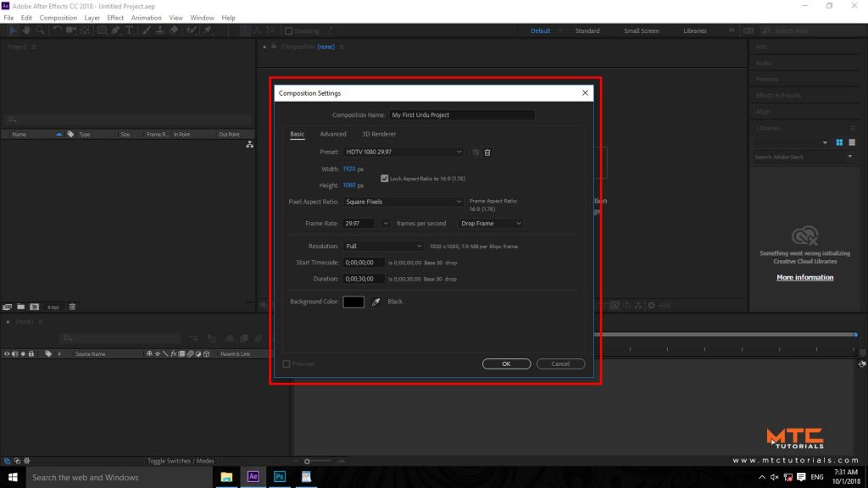Enable the Snapping checkbox in toolbar
The width and height of the screenshot is (868, 488).
(288, 31)
